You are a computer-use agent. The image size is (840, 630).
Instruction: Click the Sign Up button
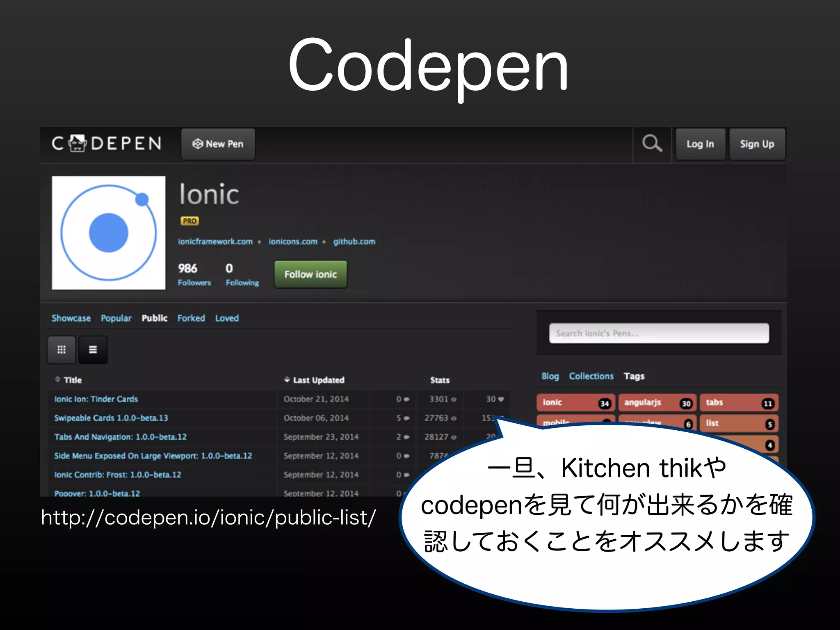[x=757, y=144]
